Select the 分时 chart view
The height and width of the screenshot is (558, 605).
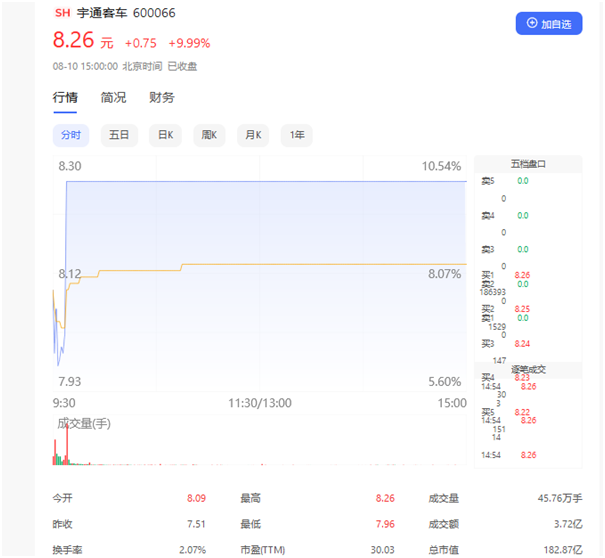tap(71, 135)
